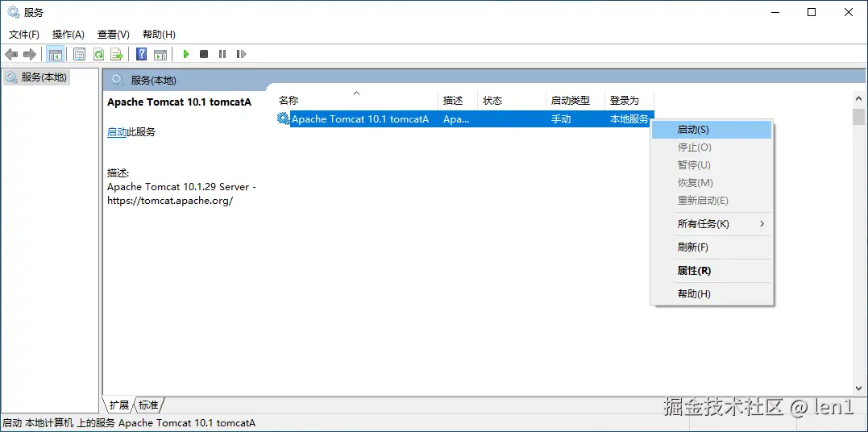Sort by the 状态 column header
The height and width of the screenshot is (432, 868).
[x=512, y=100]
